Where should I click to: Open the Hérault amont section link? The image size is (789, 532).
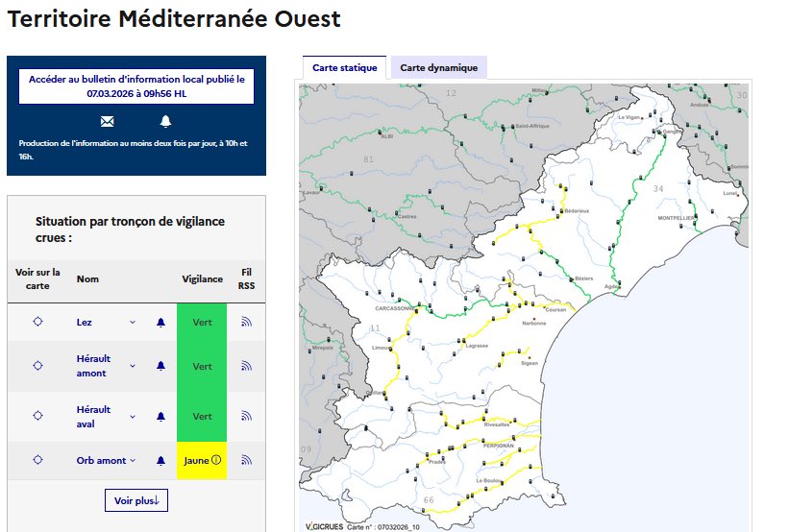[x=93, y=366]
